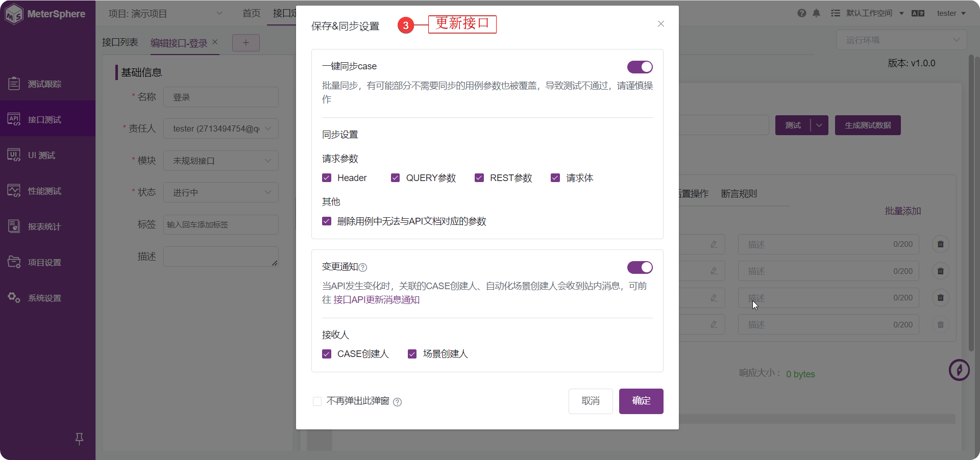Check the 不再弹出此弹窗 checkbox
Viewport: 980px width, 460px height.
click(x=317, y=401)
